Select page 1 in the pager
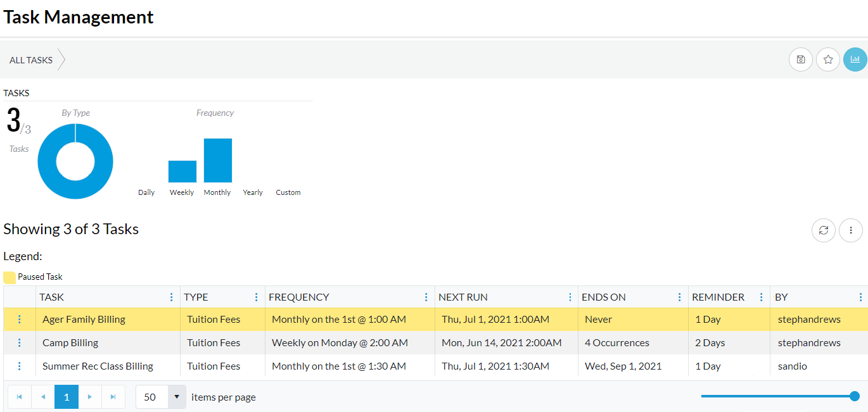This screenshot has height=412, width=868. coord(67,397)
